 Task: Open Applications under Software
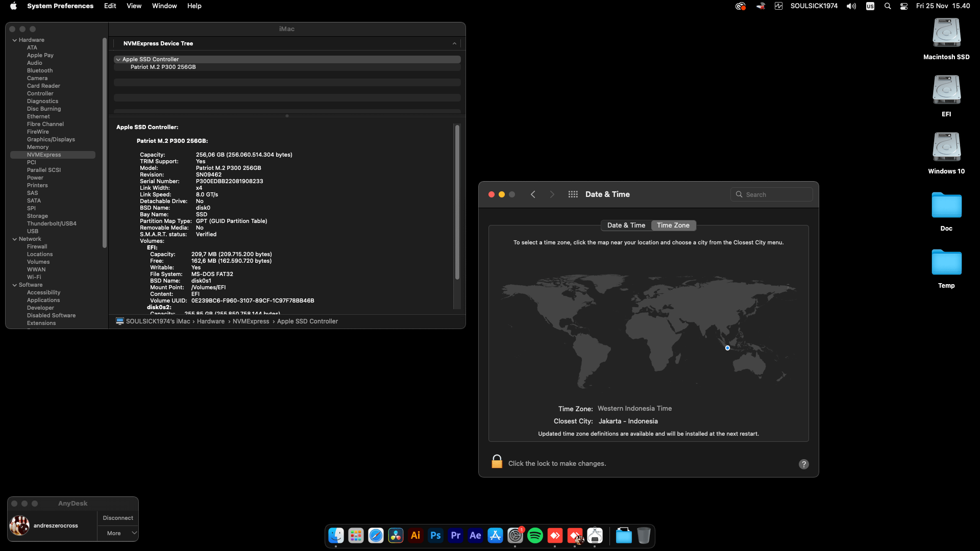pos(43,300)
